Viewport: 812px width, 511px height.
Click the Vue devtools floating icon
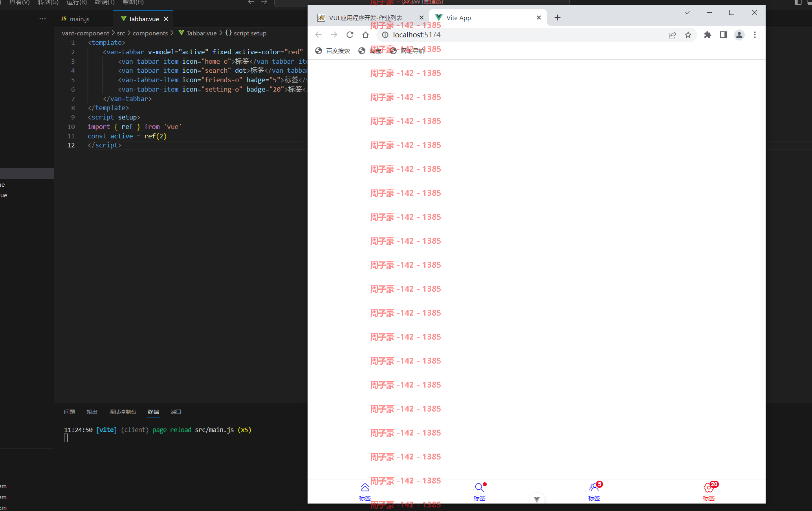click(x=537, y=498)
